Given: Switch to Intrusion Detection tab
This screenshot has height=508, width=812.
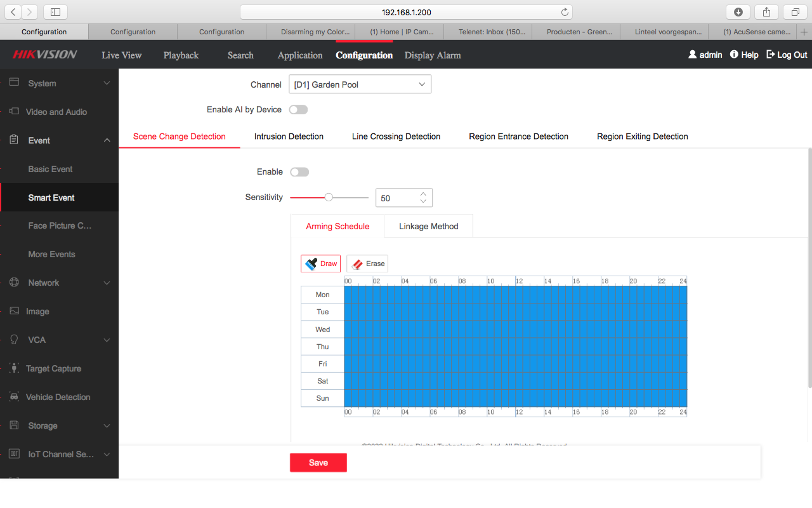Looking at the screenshot, I should (289, 137).
